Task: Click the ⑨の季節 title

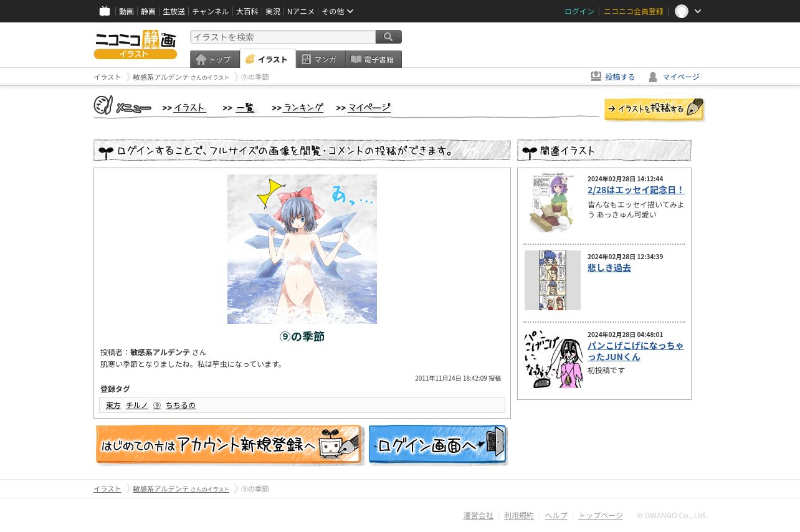Action: tap(302, 336)
